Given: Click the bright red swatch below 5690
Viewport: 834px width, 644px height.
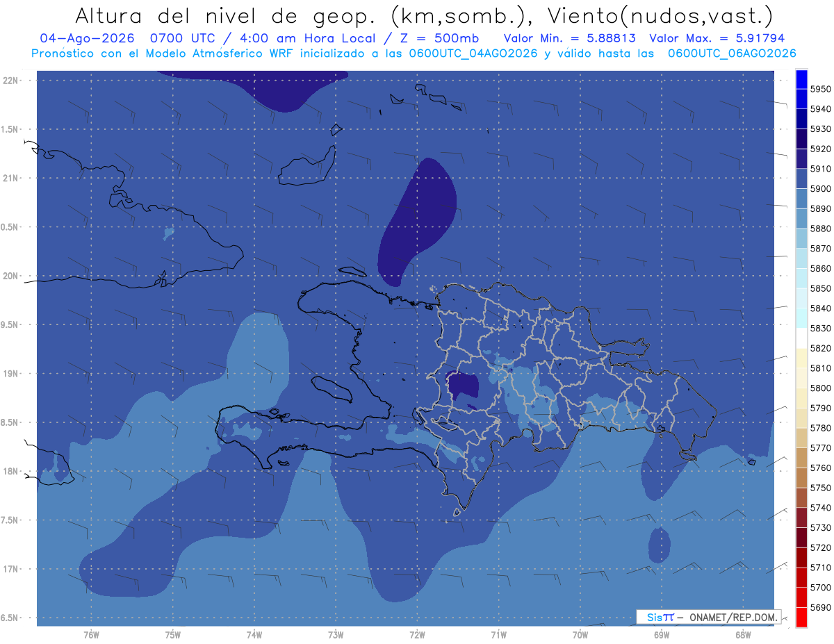Looking at the screenshot, I should (801, 617).
